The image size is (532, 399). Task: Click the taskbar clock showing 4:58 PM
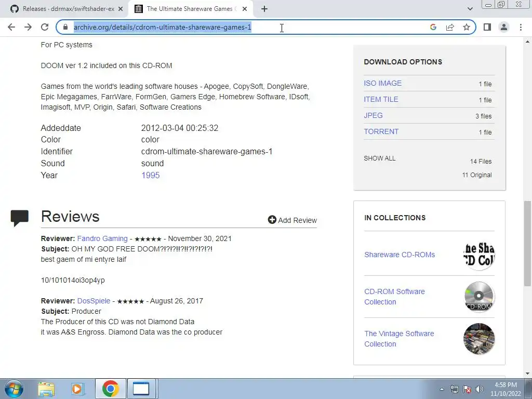[506, 389]
